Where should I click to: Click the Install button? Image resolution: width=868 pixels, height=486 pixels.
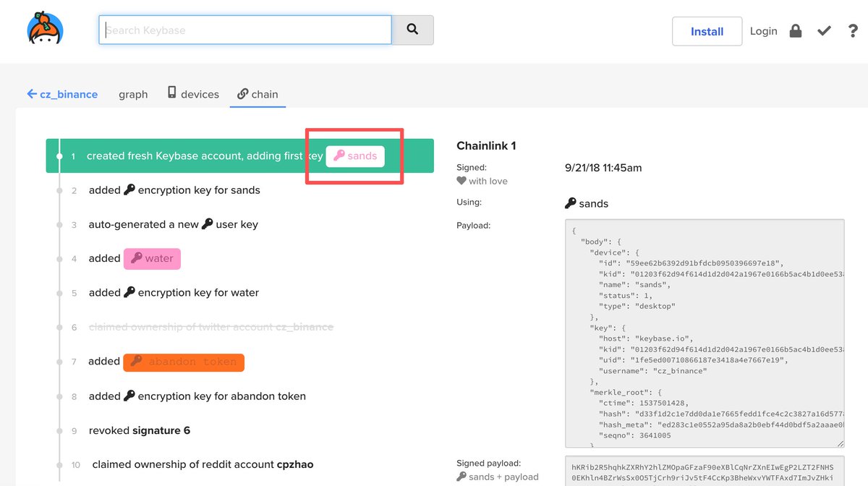pyautogui.click(x=707, y=31)
